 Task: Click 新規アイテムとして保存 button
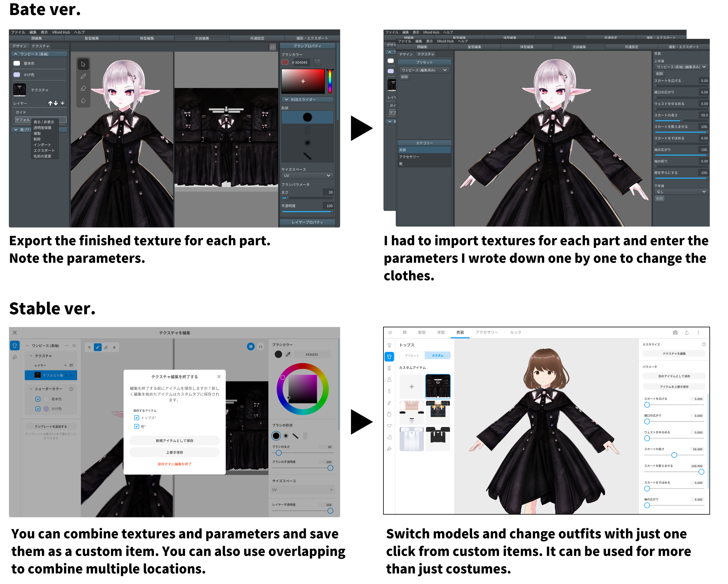[175, 442]
